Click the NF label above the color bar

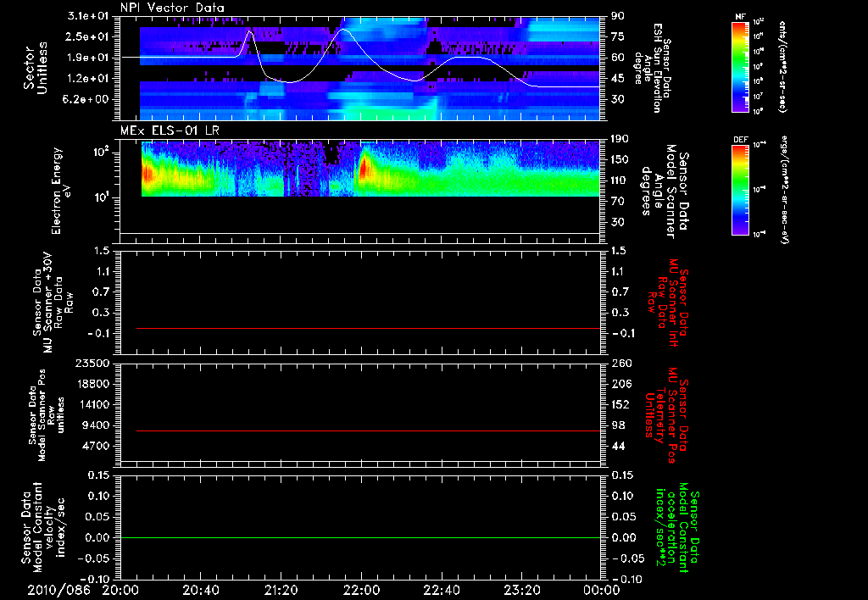pyautogui.click(x=740, y=17)
